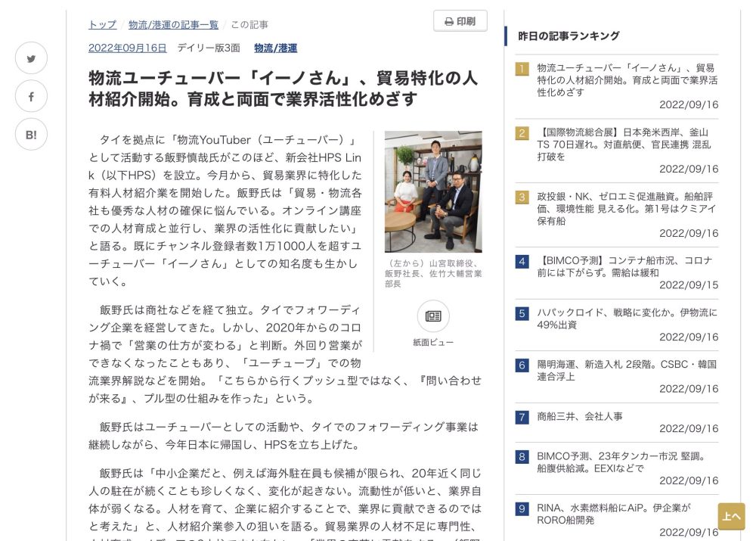The image size is (756, 541).
Task: Open the article photo thumbnail
Action: (x=433, y=191)
